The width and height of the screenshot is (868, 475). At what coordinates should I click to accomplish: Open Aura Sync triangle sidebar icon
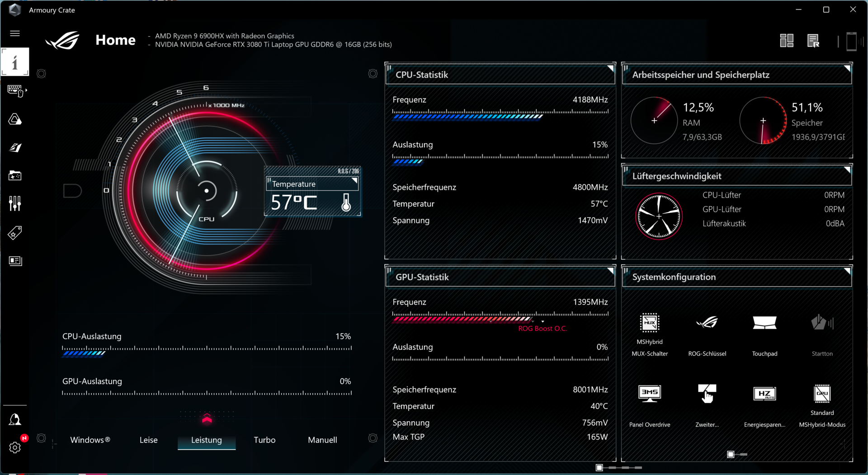tap(15, 119)
